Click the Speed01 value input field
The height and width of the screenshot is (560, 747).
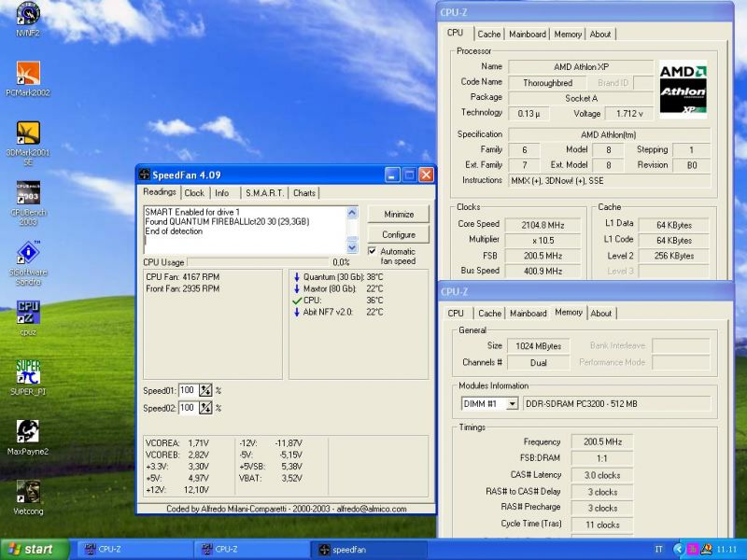point(188,390)
